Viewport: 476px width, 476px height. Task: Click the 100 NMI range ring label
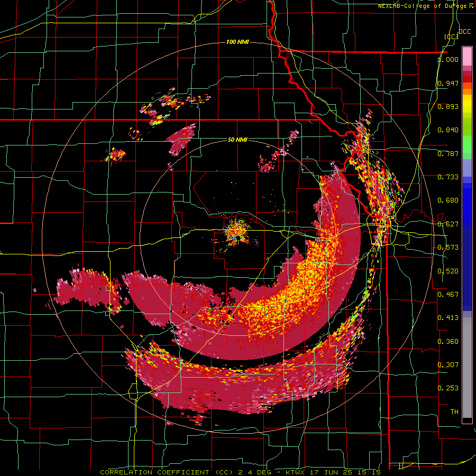(237, 42)
